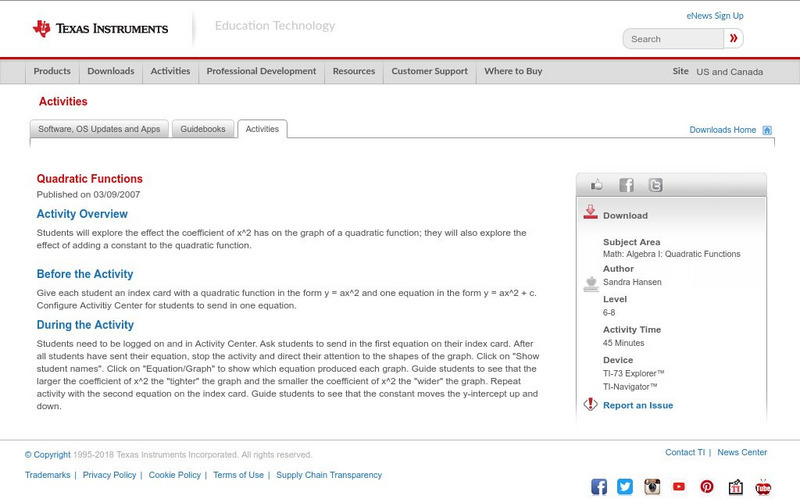
Task: Open the Products menu
Action: [x=52, y=71]
